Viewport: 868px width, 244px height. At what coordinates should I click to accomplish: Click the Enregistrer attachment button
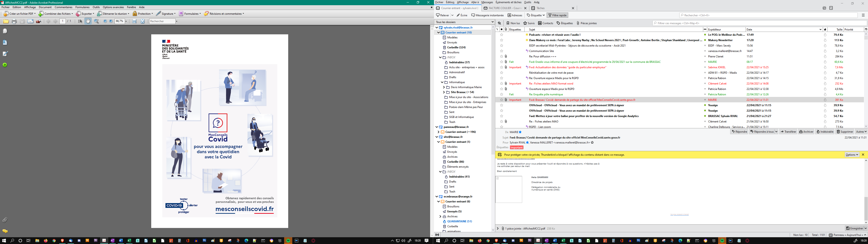tap(854, 228)
